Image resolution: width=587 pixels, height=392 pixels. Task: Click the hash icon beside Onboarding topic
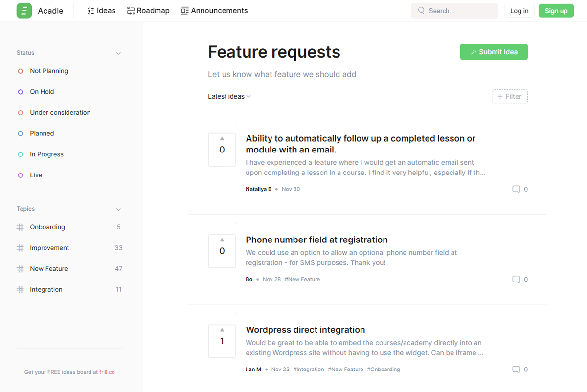pyautogui.click(x=20, y=227)
